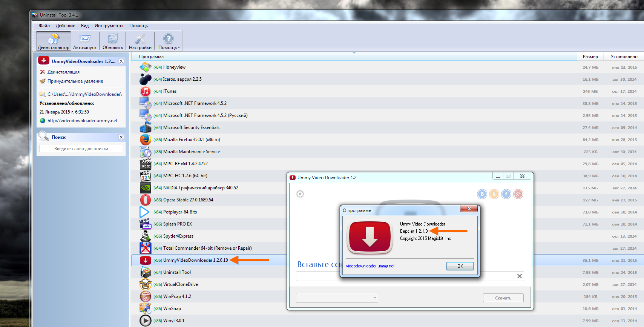Open the Инструменты menu
644x327 pixels.
(x=109, y=26)
